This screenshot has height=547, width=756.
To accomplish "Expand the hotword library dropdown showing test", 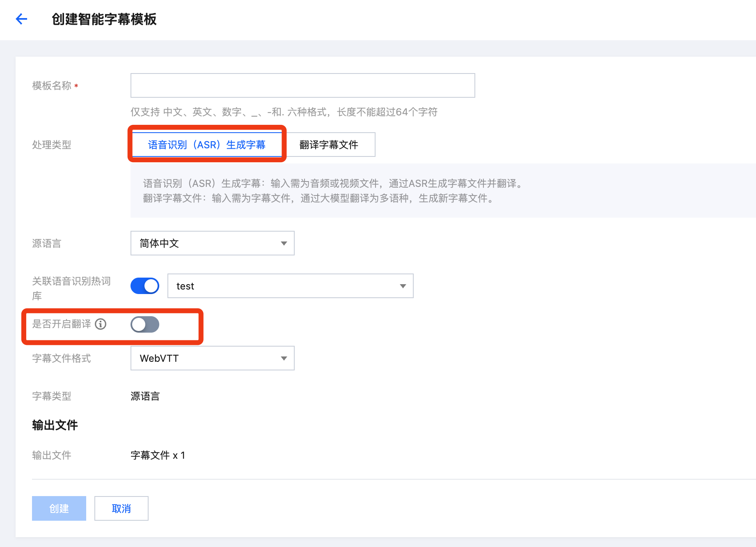I will pos(290,286).
